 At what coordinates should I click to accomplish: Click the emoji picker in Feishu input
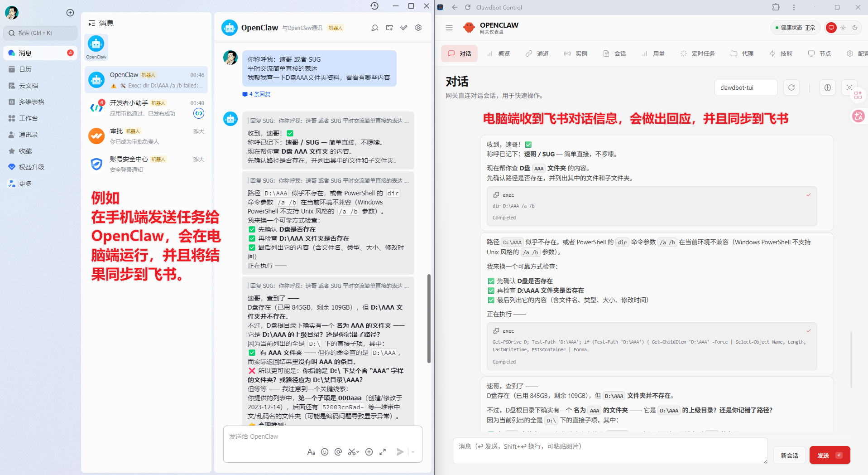click(x=324, y=452)
